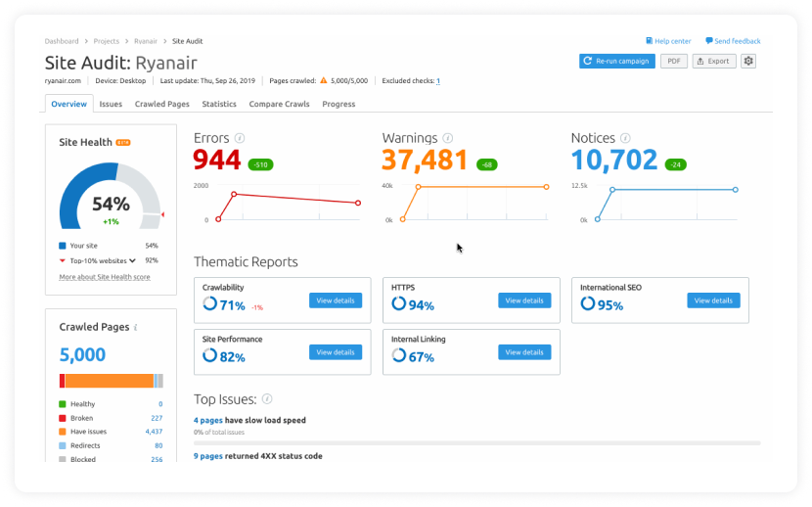Switch to the Issues tab
Viewport: 812px width, 507px height.
[x=111, y=104]
